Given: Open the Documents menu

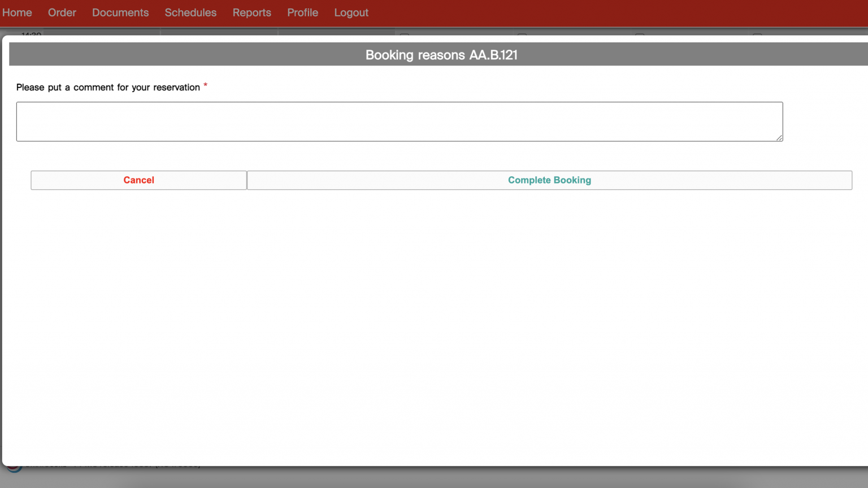Looking at the screenshot, I should (120, 12).
